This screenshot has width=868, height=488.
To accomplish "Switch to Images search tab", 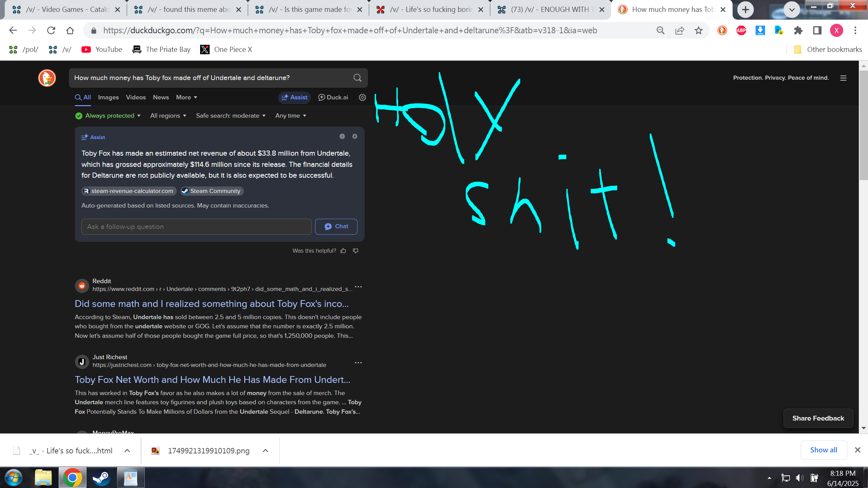I will (x=108, y=97).
